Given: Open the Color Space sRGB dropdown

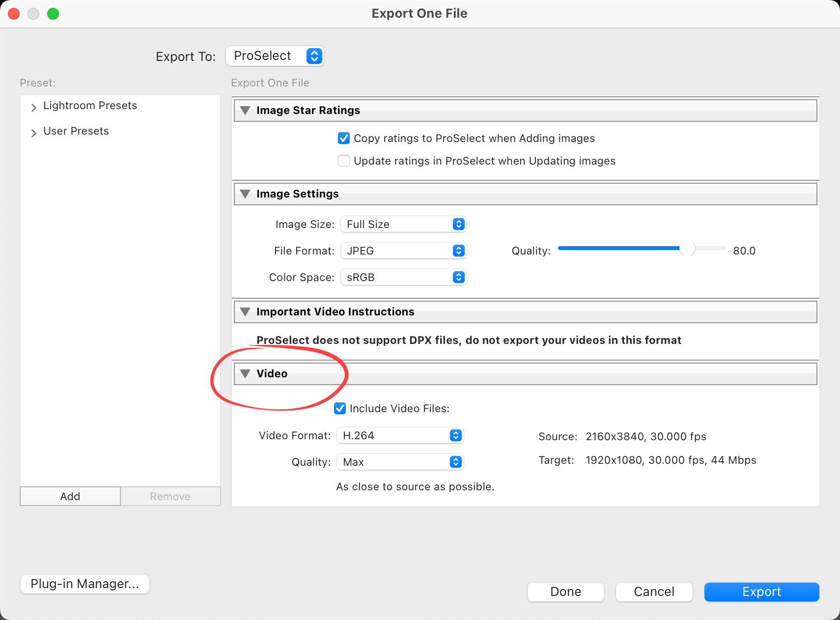Looking at the screenshot, I should (x=403, y=278).
